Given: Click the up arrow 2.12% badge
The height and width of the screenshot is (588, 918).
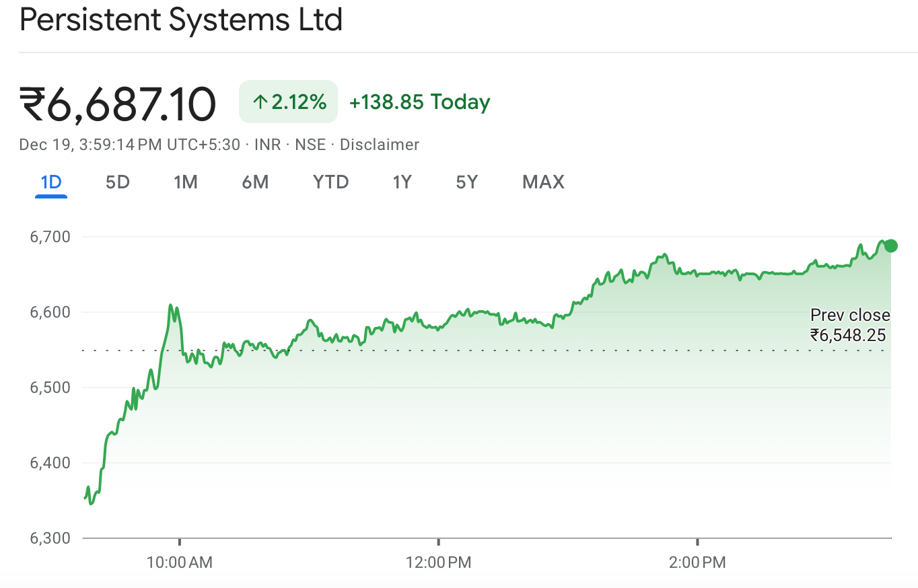Looking at the screenshot, I should 289,102.
